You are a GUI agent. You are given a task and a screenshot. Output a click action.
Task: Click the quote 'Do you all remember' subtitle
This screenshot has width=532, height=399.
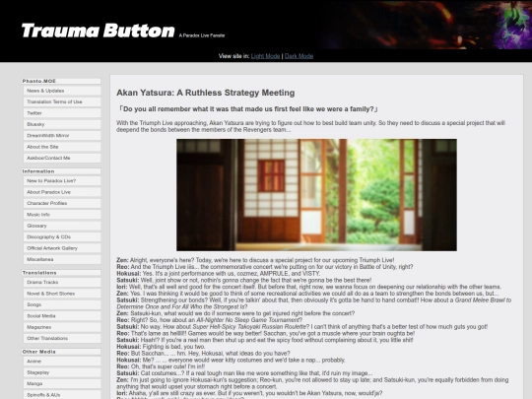tap(247, 109)
